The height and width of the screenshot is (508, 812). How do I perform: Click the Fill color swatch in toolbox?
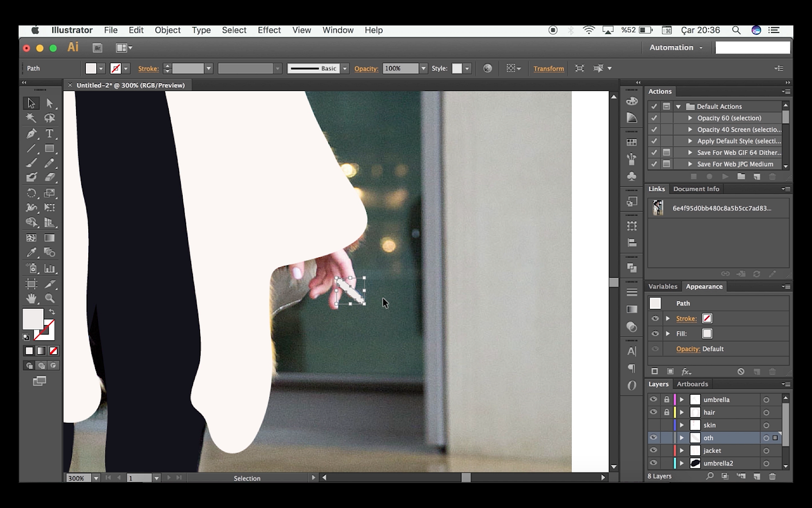click(x=32, y=319)
